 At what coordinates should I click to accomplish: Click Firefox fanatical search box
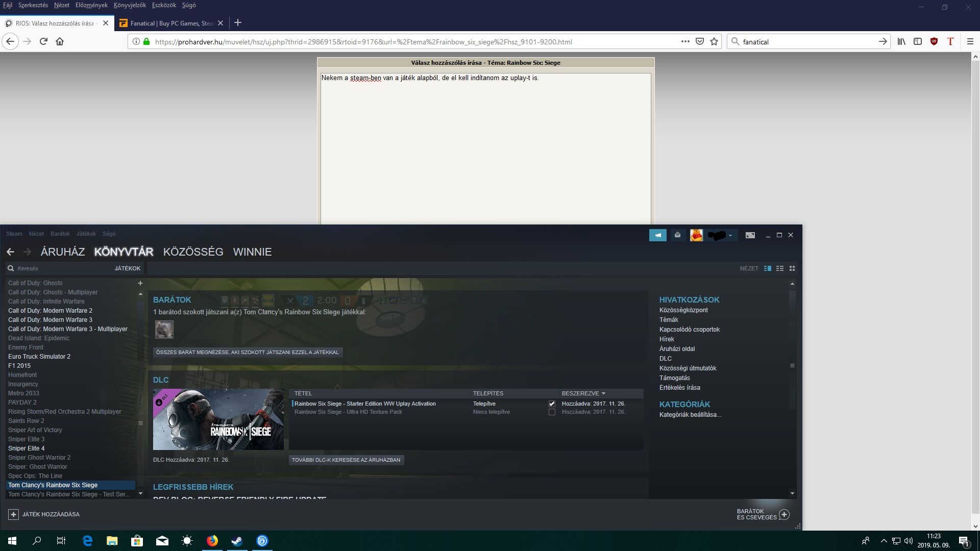[809, 42]
